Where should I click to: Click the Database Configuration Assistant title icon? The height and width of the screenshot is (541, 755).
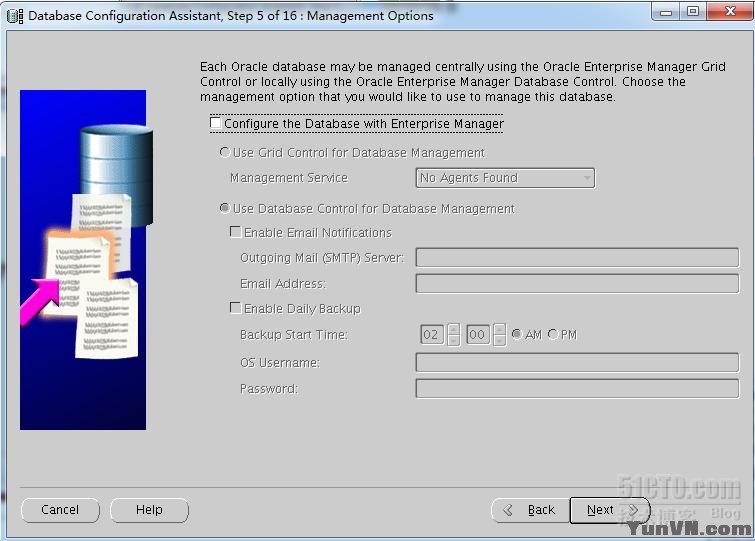click(x=15, y=16)
